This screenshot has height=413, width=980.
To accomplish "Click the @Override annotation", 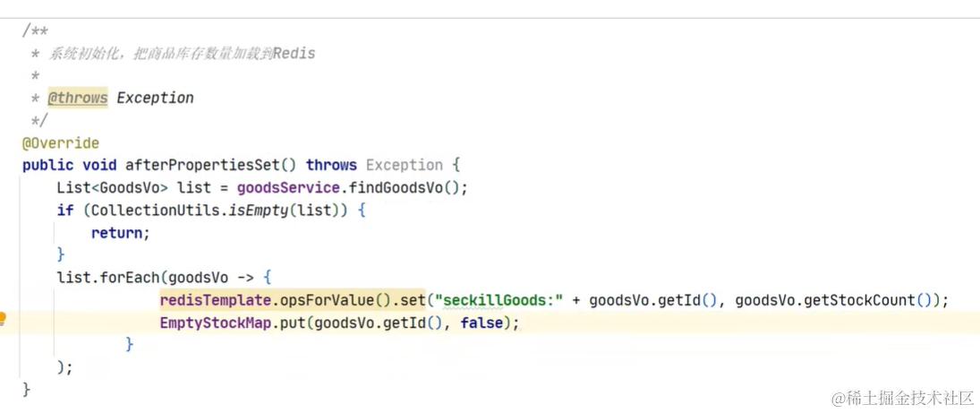I will pyautogui.click(x=61, y=143).
